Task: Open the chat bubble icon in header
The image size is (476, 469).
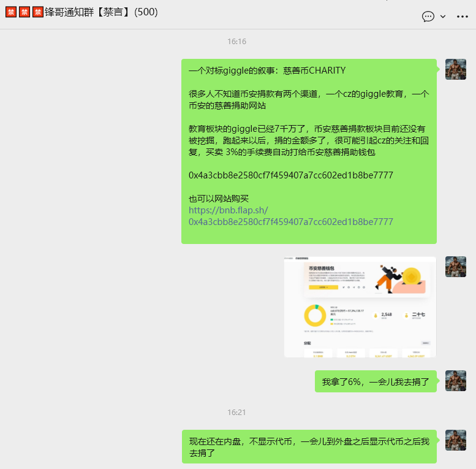Action: 428,17
